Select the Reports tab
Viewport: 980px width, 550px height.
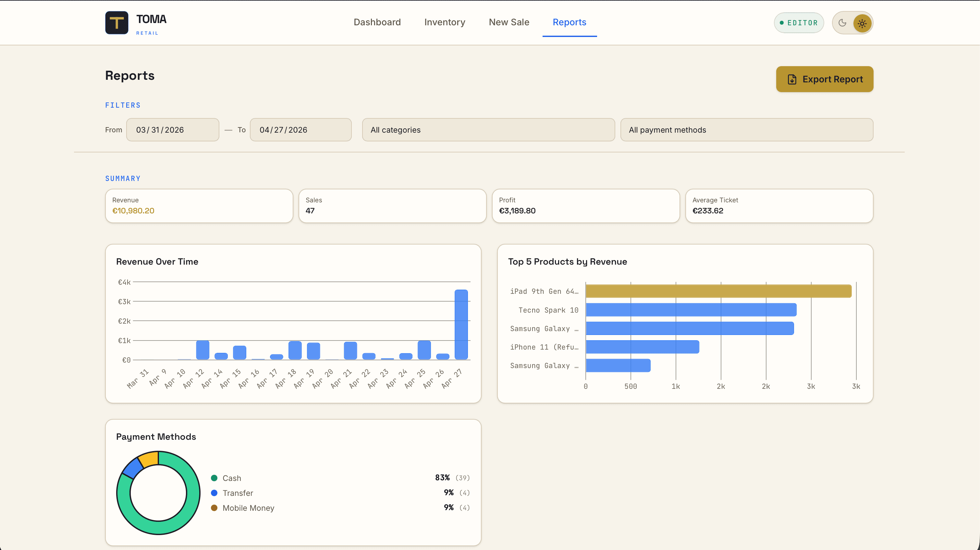click(x=570, y=22)
